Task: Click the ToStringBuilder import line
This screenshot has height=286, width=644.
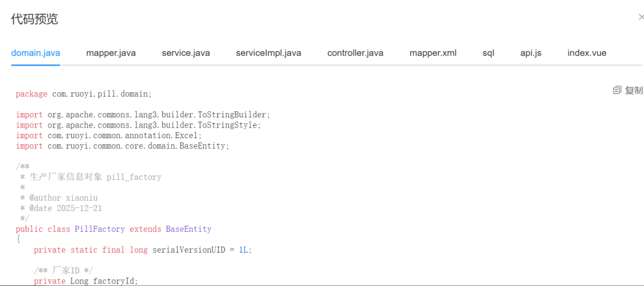Action: pyautogui.click(x=143, y=114)
